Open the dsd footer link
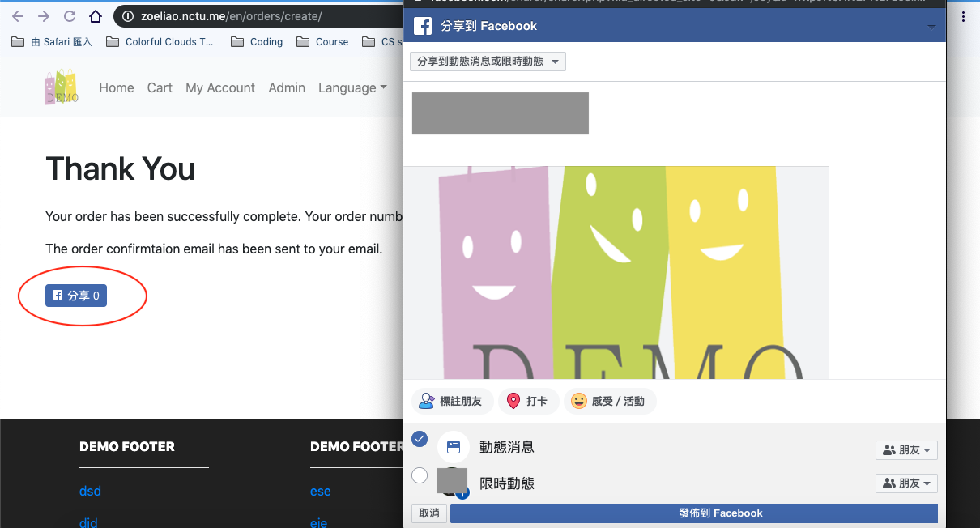 coord(90,491)
